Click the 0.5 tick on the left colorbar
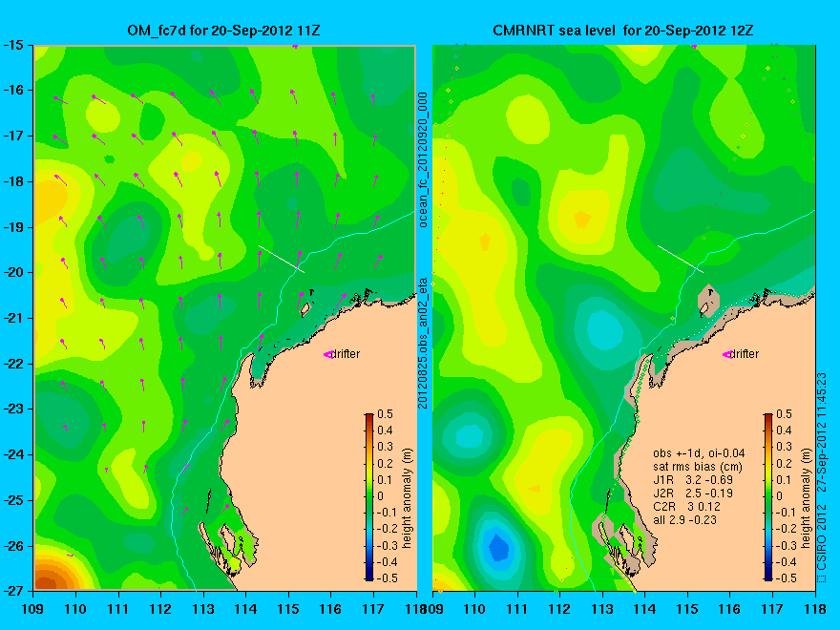840x630 pixels. [x=386, y=414]
